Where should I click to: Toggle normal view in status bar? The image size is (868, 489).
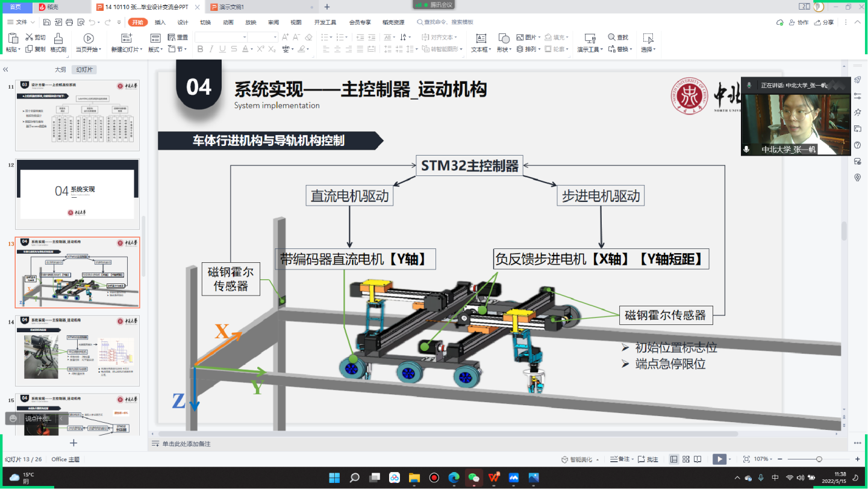(x=673, y=459)
